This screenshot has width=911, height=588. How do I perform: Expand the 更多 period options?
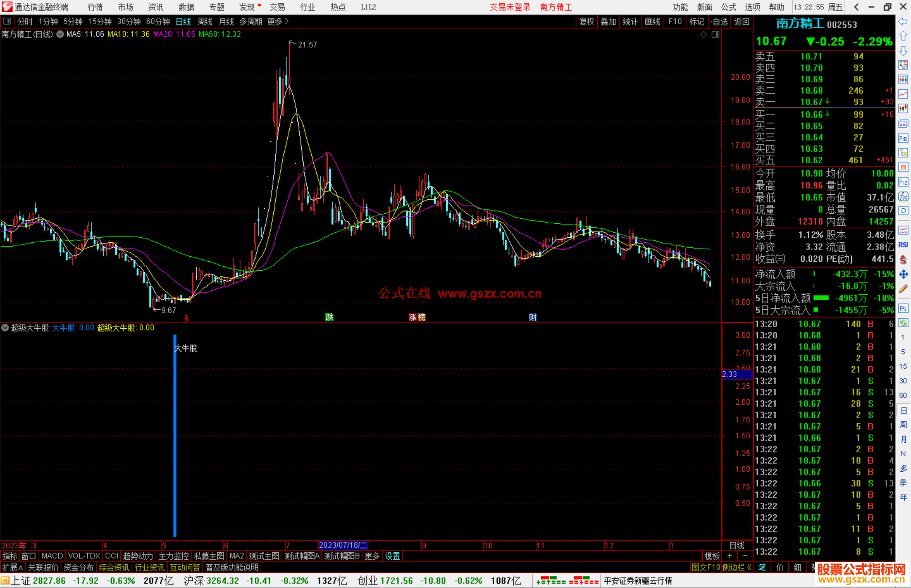pyautogui.click(x=278, y=21)
